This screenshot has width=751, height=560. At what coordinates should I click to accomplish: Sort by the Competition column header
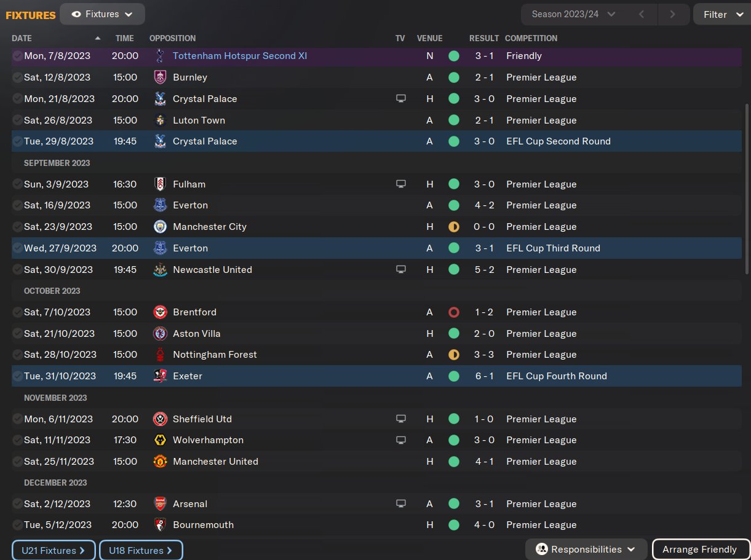point(531,38)
